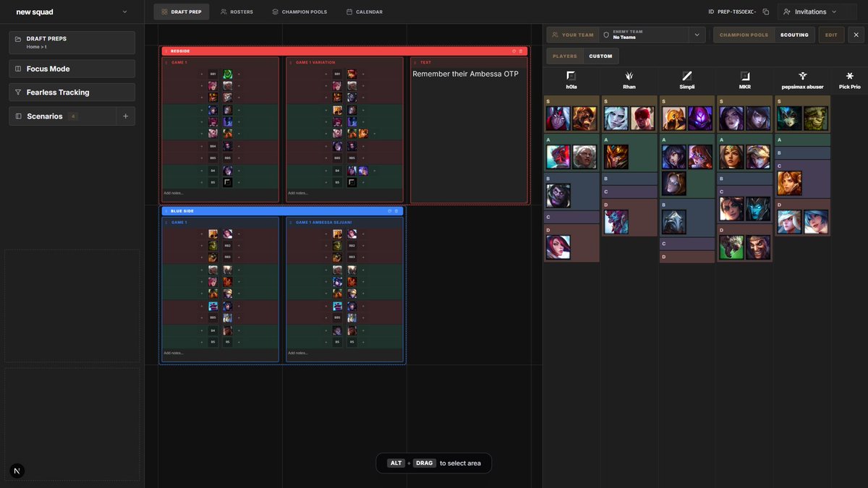Click the Remember their Ambessa OTP note
868x488 pixels.
click(x=465, y=74)
